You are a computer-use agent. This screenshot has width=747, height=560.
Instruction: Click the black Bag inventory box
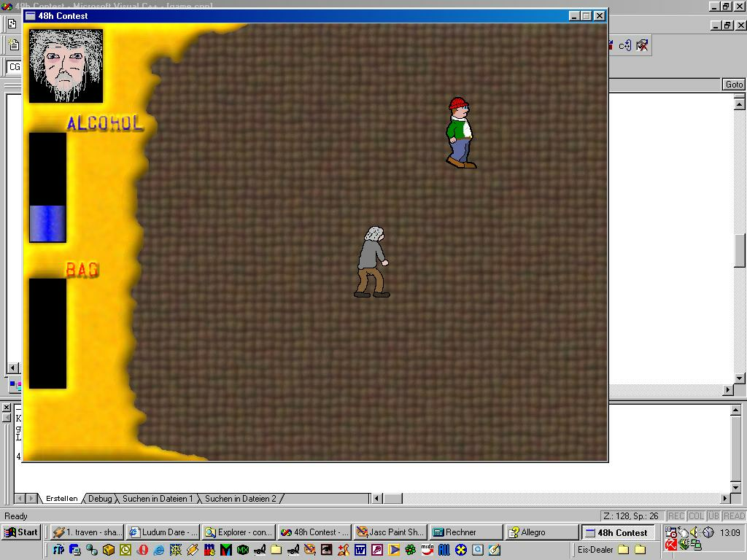(47, 333)
